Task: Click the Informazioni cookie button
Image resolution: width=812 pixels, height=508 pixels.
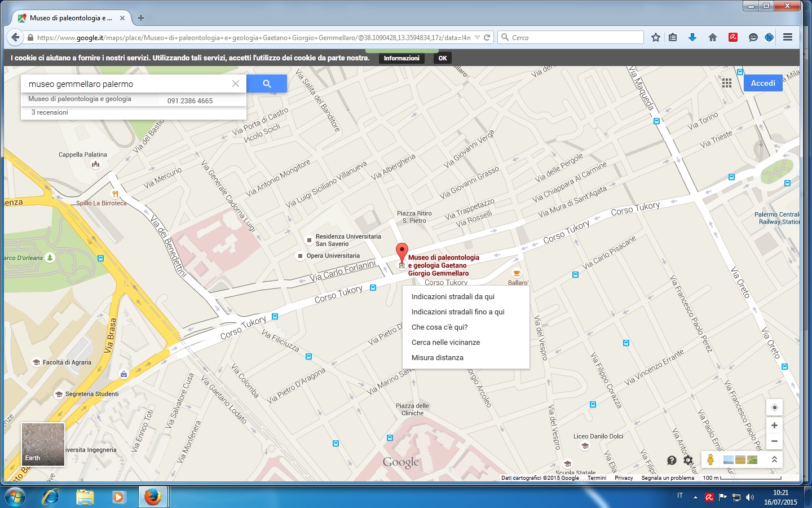Action: [401, 58]
